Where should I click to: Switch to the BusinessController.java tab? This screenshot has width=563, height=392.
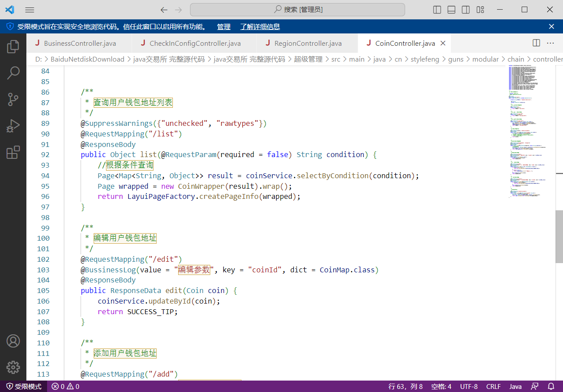(x=80, y=44)
